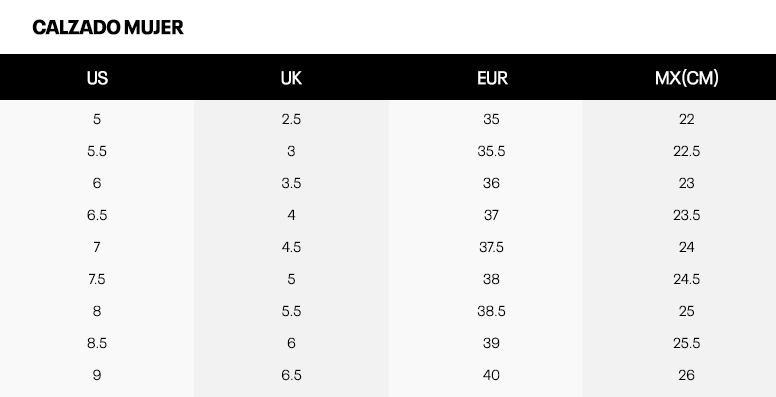
Task: Click US size 8.5 cell
Action: point(97,343)
